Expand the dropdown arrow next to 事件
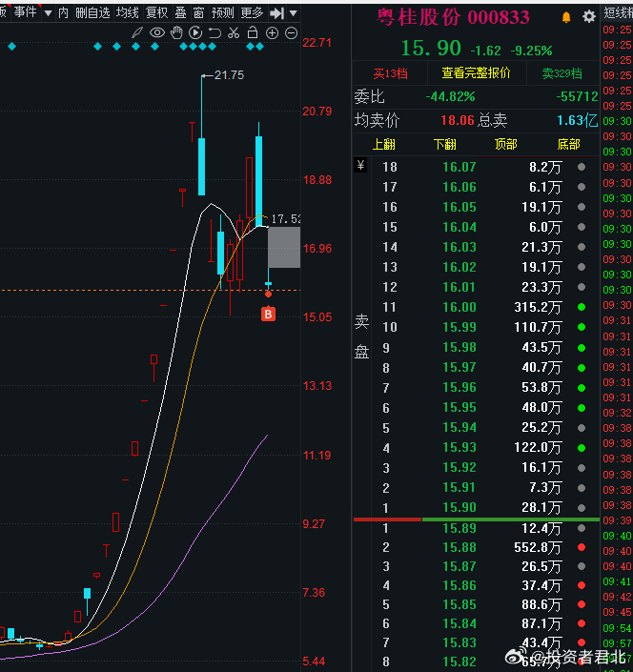The width and height of the screenshot is (633, 672). tap(49, 13)
